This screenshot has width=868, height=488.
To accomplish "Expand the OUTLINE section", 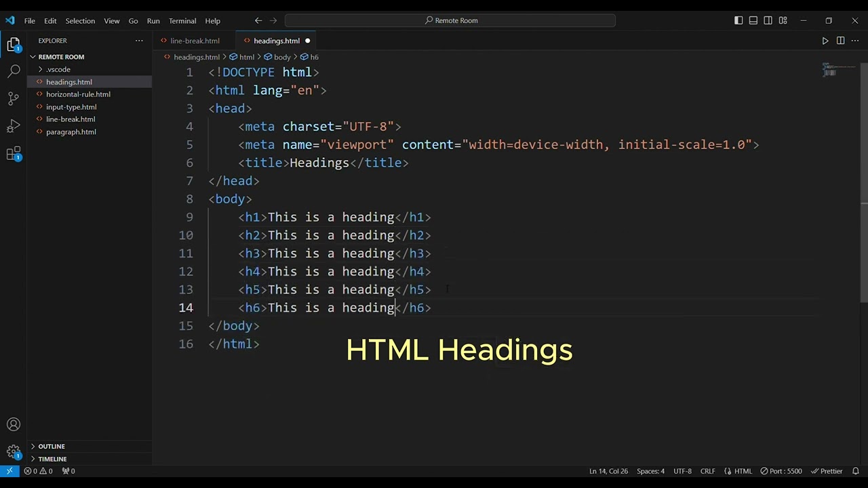I will (x=90, y=446).
